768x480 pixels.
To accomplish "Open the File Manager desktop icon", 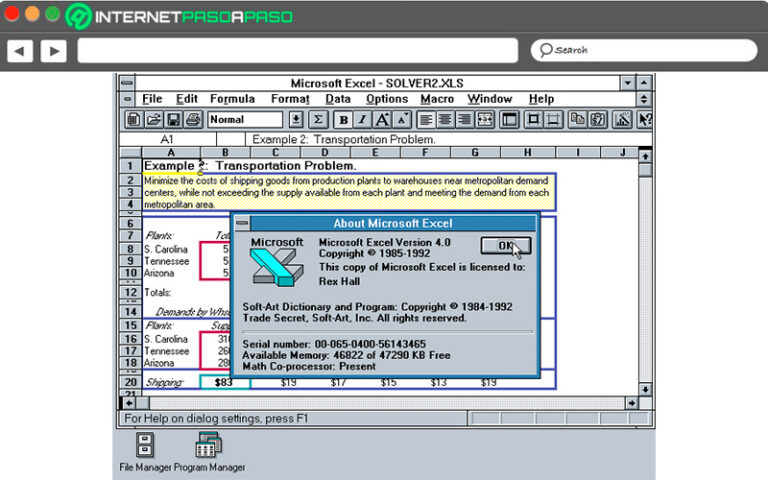I will (145, 445).
